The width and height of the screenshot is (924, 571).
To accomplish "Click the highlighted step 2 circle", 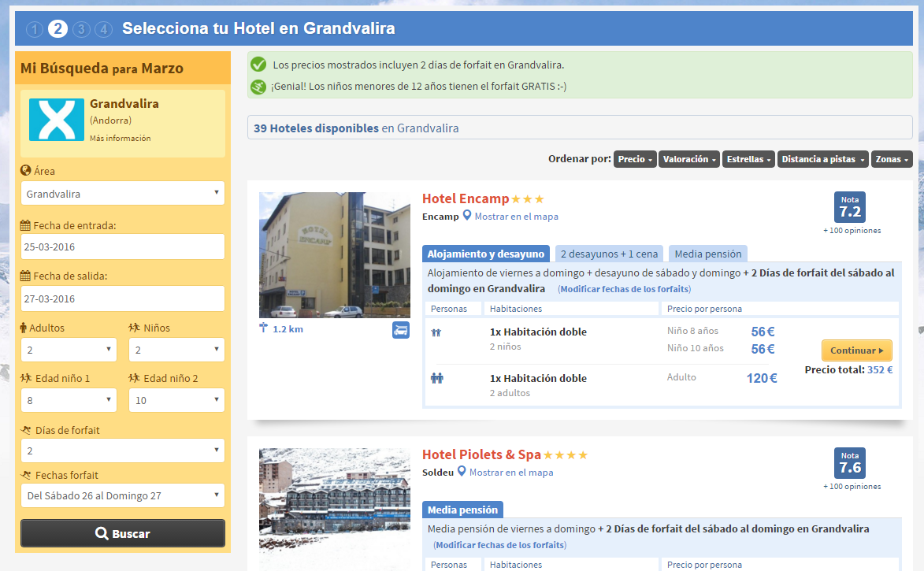I will click(58, 28).
